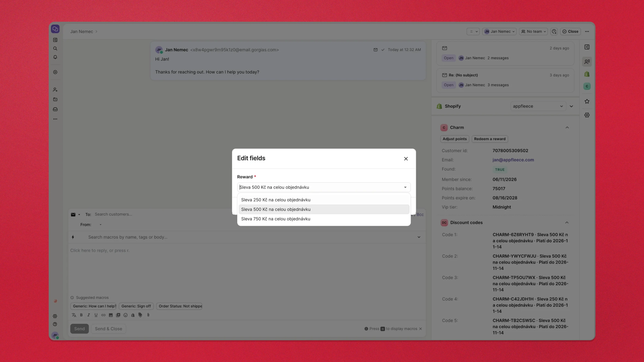Image resolution: width=644 pixels, height=362 pixels.
Task: Toggle underline formatting in reply editor
Action: pos(96,315)
